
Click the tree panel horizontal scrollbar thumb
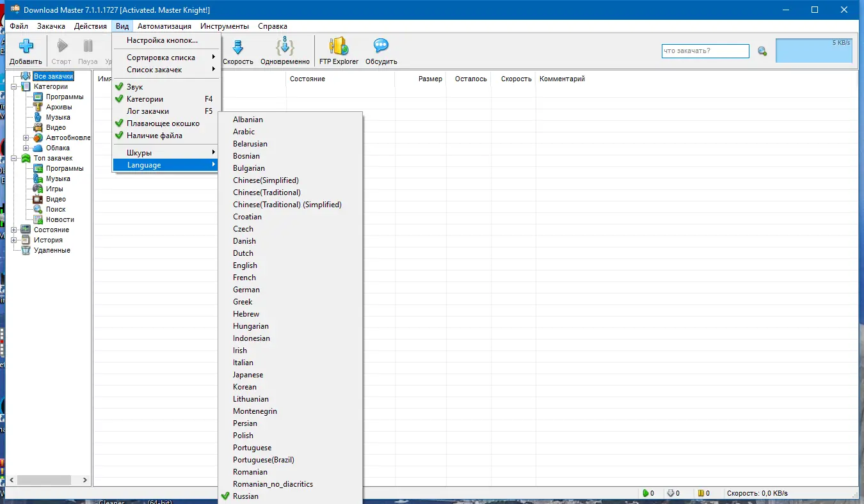pos(44,480)
